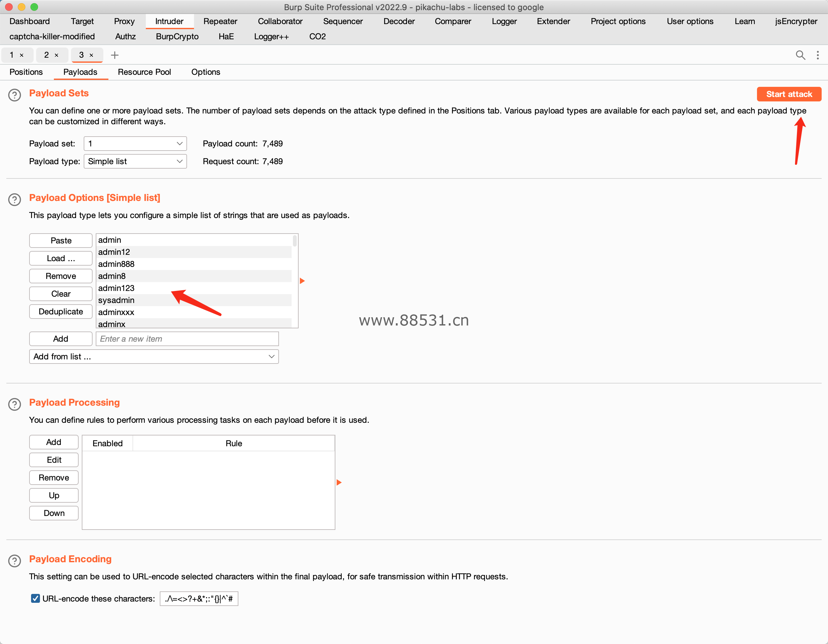Open the Repeater main tab
The height and width of the screenshot is (644, 828).
tap(220, 21)
